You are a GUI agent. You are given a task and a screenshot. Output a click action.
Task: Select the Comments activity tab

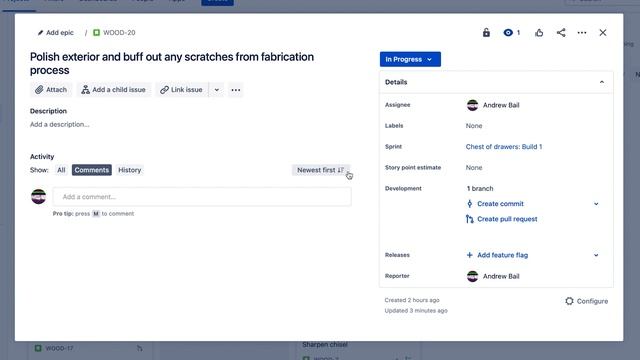pos(91,170)
